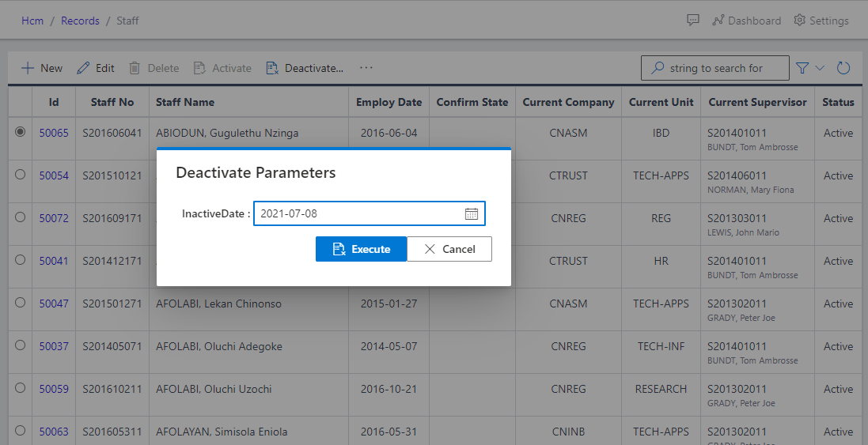Click the RESEARCH unit cell
The width and height of the screenshot is (868, 445).
click(x=661, y=389)
